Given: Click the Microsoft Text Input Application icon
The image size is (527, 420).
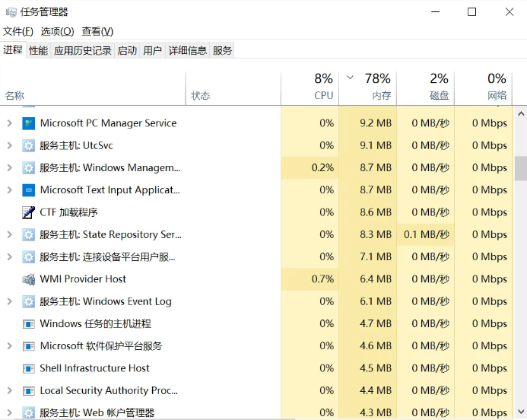Looking at the screenshot, I should point(29,190).
